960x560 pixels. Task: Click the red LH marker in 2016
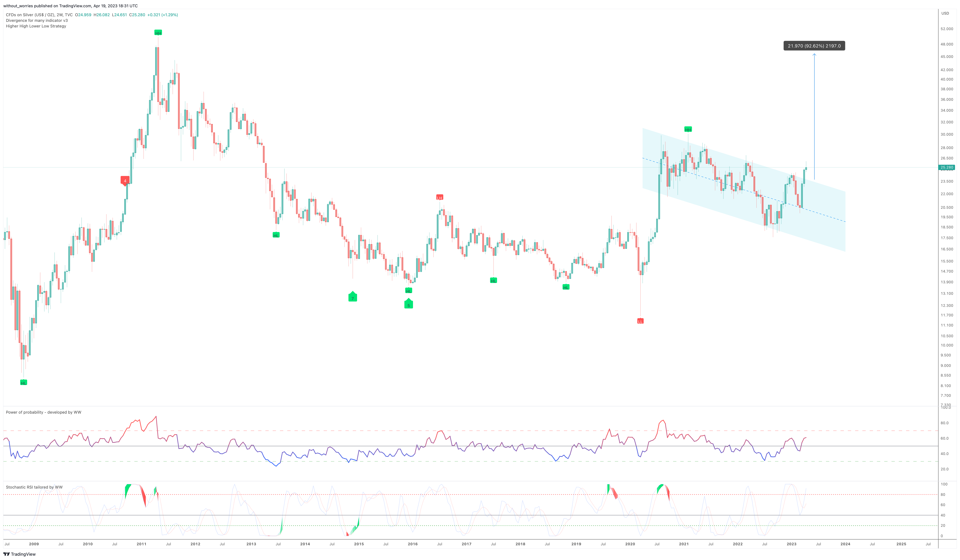click(x=440, y=197)
